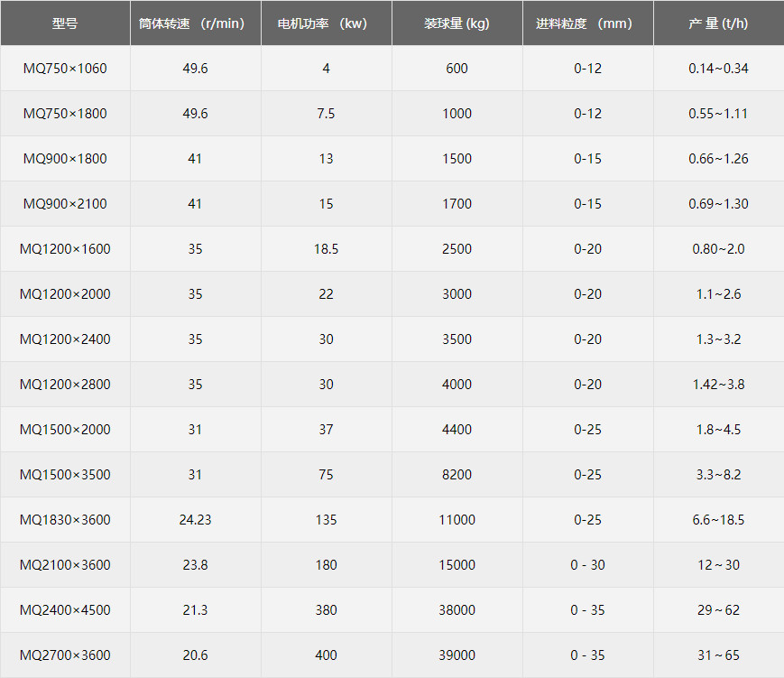Select the MQ750×1060 model cell
The width and height of the screenshot is (784, 678).
coord(65,69)
